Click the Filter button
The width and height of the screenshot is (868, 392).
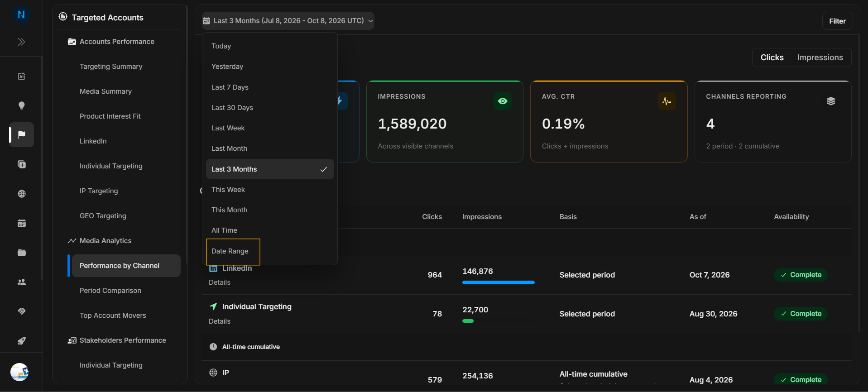837,21
